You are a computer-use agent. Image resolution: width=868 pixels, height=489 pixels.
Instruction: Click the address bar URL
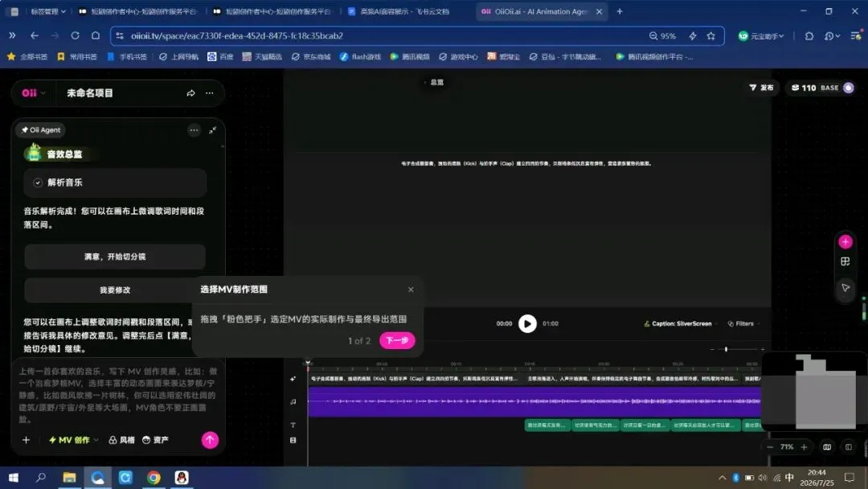coord(237,35)
